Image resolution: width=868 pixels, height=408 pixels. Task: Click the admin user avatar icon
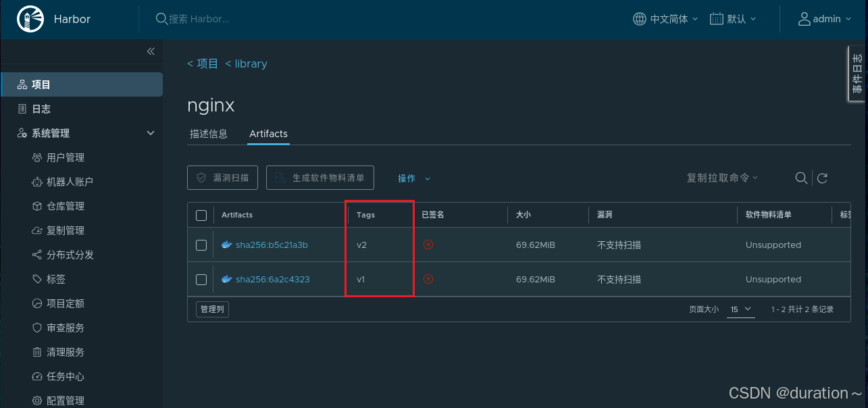804,19
